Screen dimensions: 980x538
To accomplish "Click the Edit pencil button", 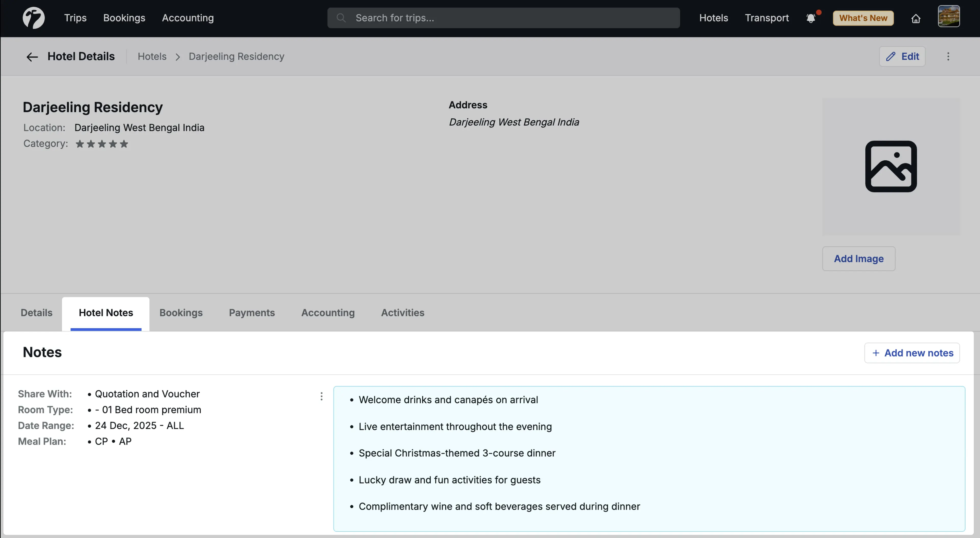I will pos(902,57).
